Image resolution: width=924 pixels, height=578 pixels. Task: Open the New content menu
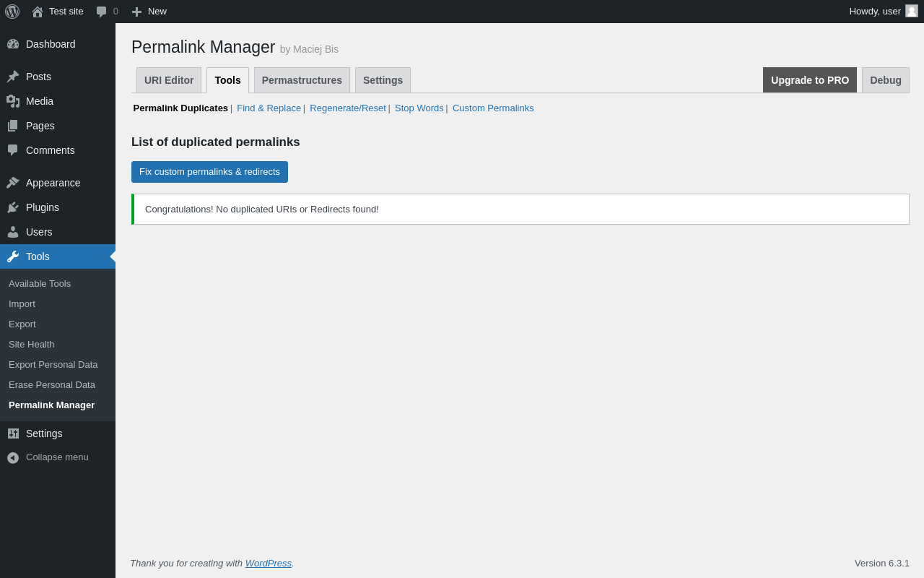tap(149, 12)
